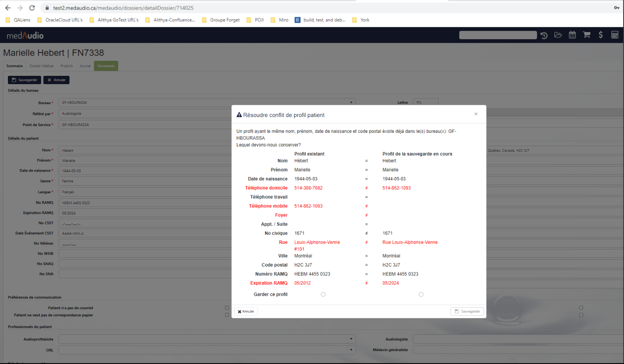Screen dimensions: 624x364
Task: Expand the Audioprothésiste dropdown
Action: coord(351,339)
